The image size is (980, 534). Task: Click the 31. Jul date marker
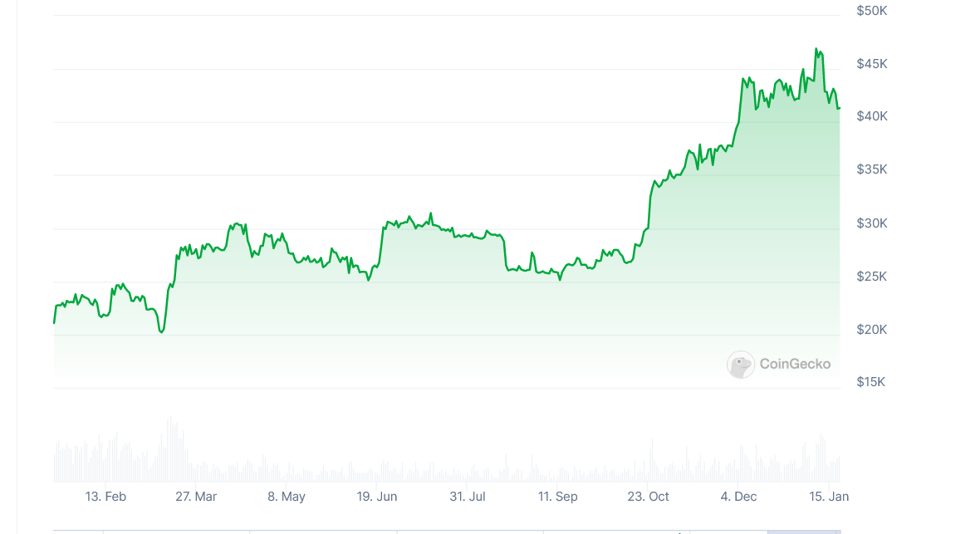[468, 497]
